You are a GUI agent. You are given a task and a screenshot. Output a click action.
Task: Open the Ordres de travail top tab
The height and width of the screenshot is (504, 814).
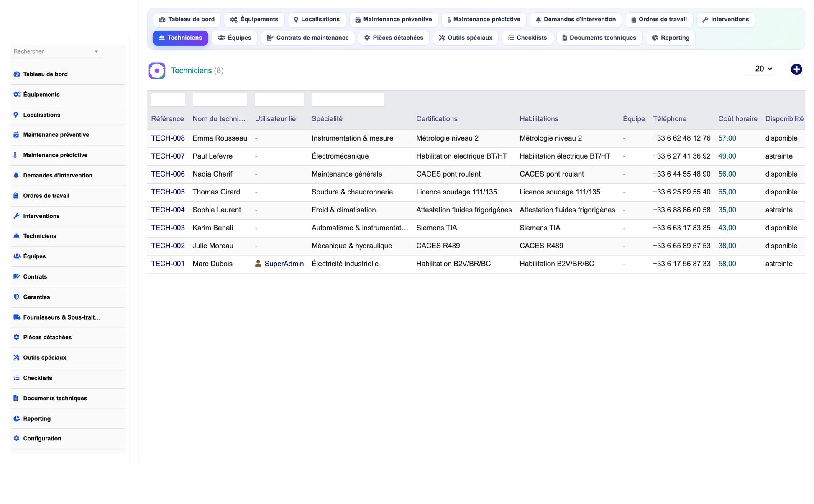click(x=659, y=20)
